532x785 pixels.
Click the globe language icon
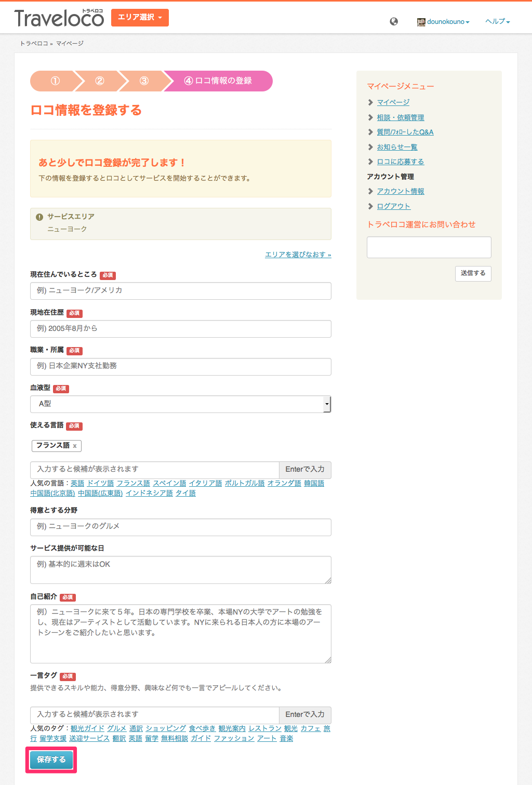click(x=394, y=21)
